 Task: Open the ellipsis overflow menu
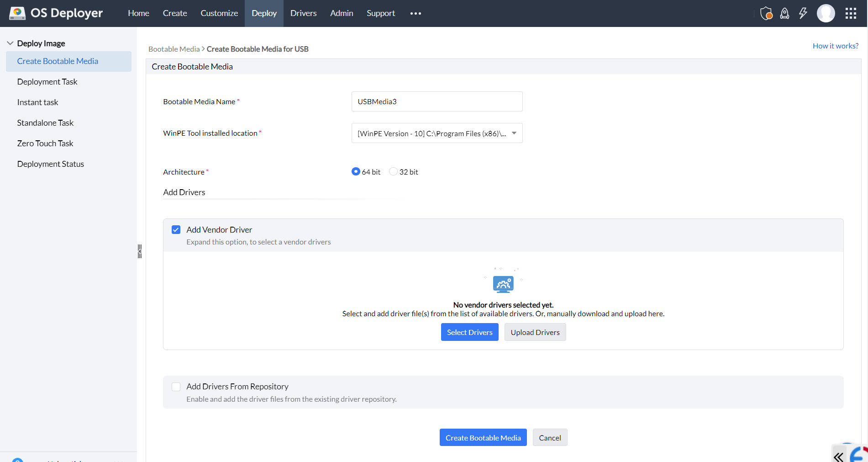415,13
